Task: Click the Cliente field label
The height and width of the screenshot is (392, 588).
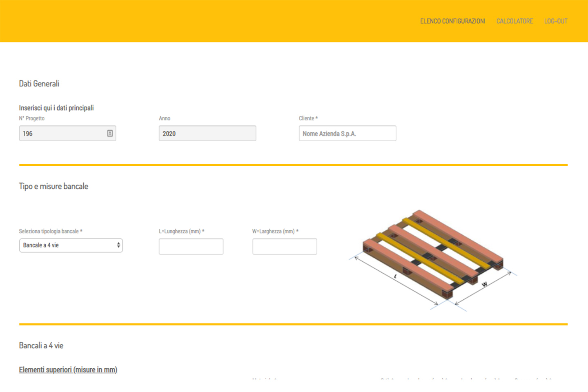Action: pyautogui.click(x=308, y=118)
